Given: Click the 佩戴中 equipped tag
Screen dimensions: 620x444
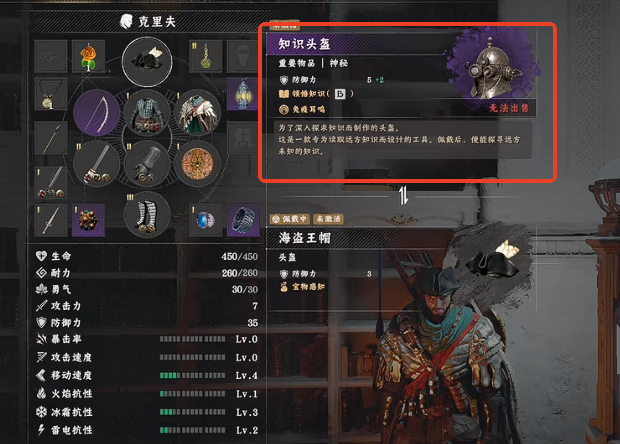Looking at the screenshot, I should pyautogui.click(x=290, y=219).
